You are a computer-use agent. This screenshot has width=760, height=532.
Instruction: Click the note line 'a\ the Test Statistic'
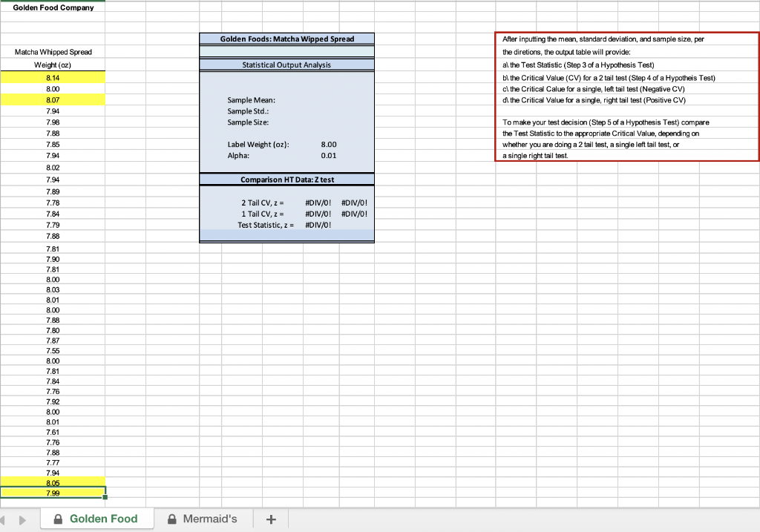coord(578,65)
